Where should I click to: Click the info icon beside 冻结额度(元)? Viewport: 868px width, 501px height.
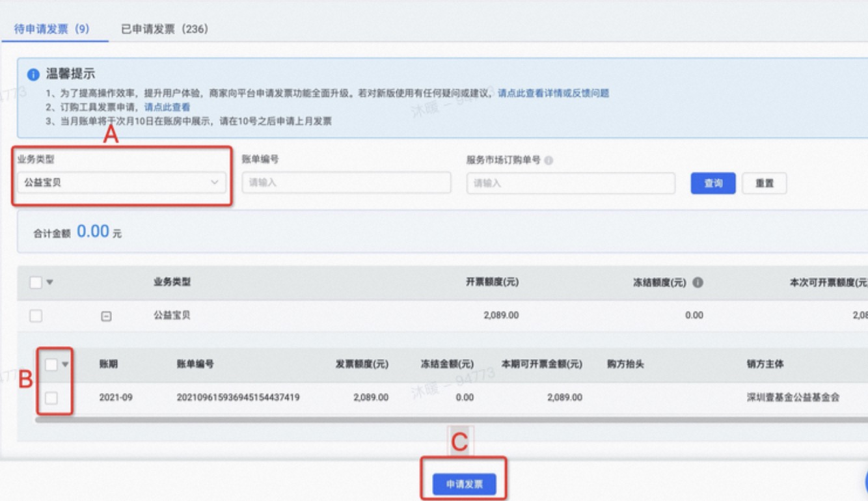click(698, 283)
